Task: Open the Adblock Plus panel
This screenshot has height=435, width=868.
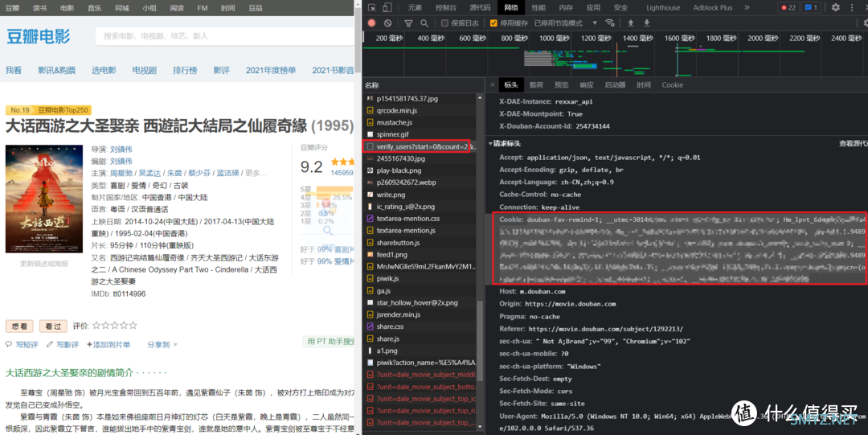Action: click(712, 8)
